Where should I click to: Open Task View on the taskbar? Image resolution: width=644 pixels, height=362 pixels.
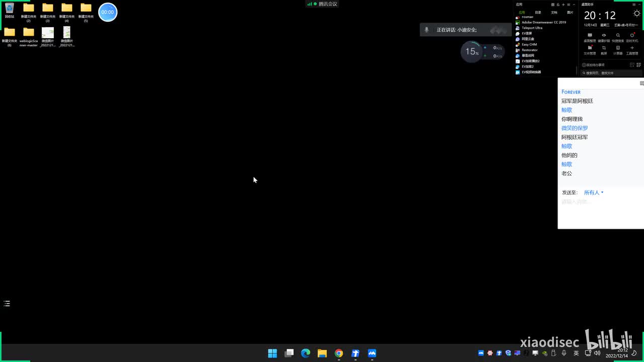click(x=289, y=353)
